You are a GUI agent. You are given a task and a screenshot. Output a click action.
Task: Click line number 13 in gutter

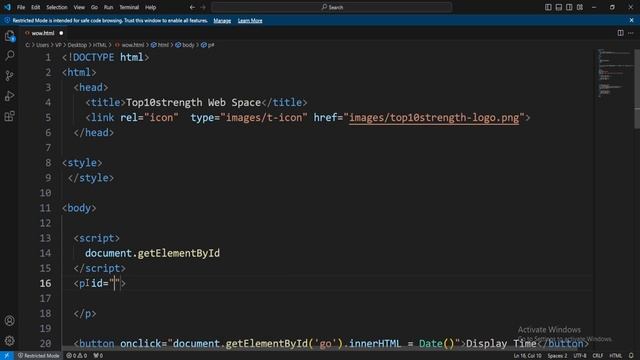pos(45,238)
